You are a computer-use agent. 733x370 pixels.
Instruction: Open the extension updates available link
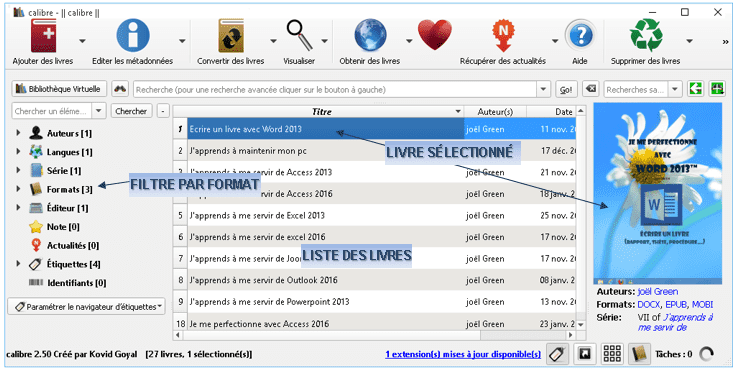463,355
